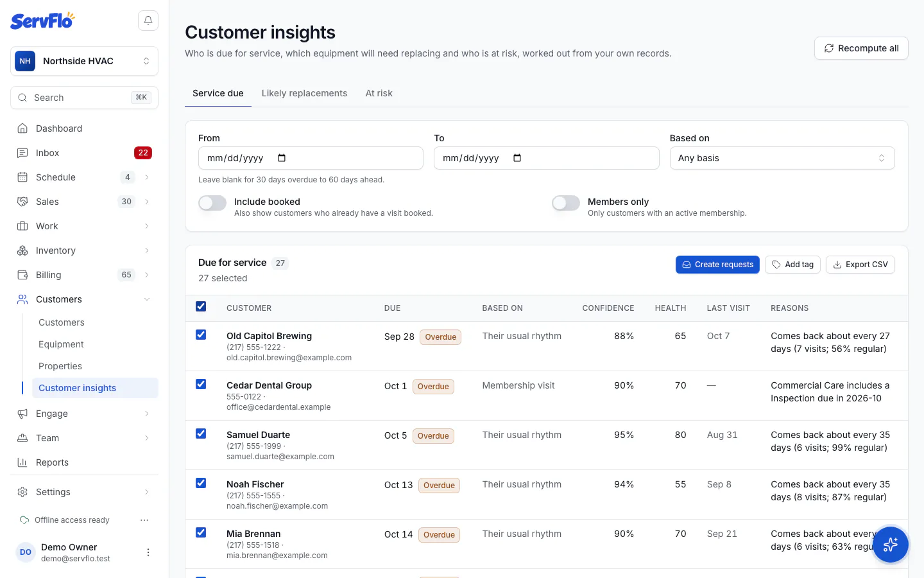This screenshot has width=924, height=578.
Task: Click the offline access cloud icon
Action: tap(24, 520)
